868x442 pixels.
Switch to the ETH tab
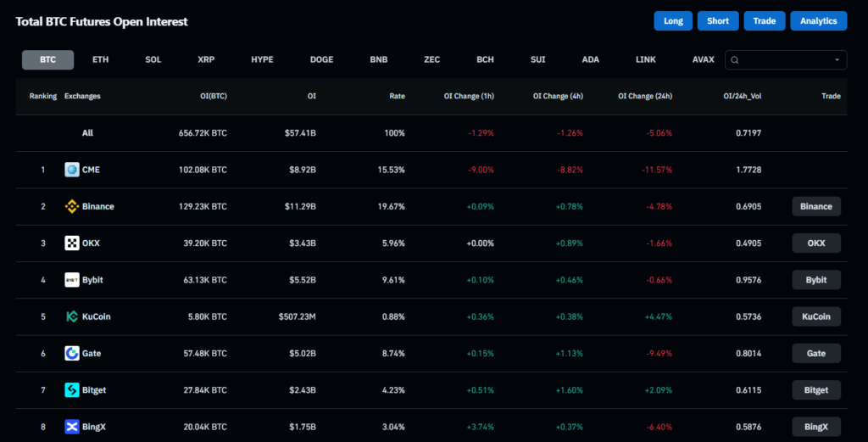pyautogui.click(x=100, y=60)
